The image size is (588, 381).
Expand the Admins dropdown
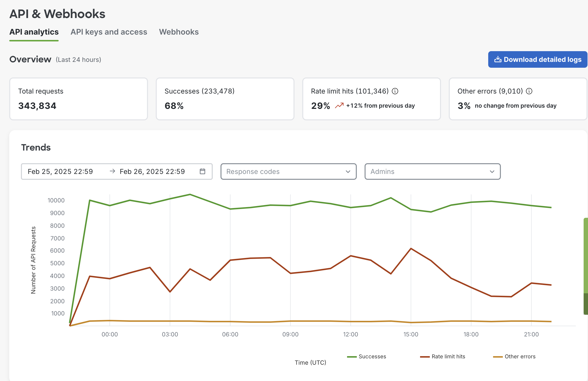click(432, 171)
